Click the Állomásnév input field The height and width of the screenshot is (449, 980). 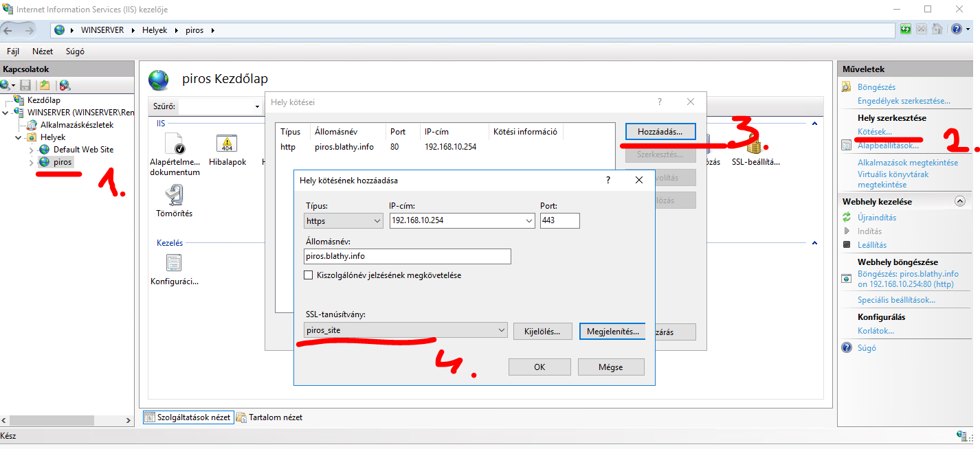[x=408, y=256]
